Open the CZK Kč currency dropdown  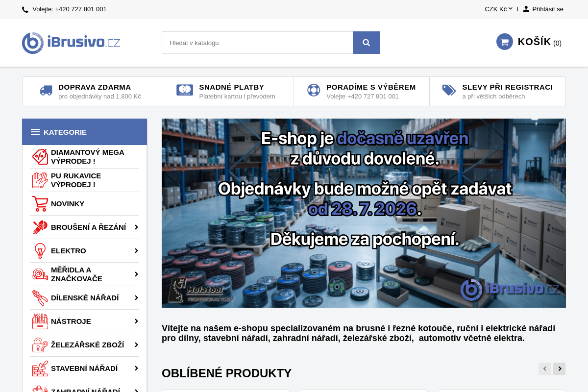pyautogui.click(x=498, y=9)
